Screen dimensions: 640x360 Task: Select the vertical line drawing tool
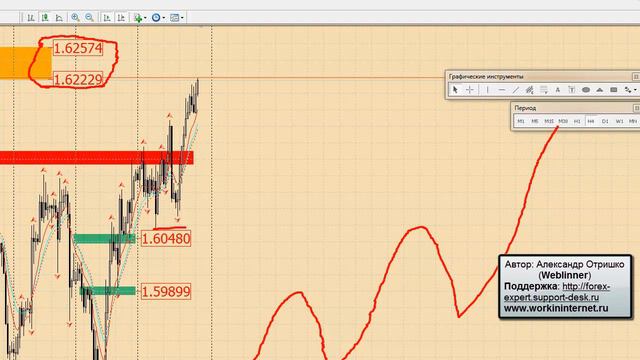tap(487, 90)
